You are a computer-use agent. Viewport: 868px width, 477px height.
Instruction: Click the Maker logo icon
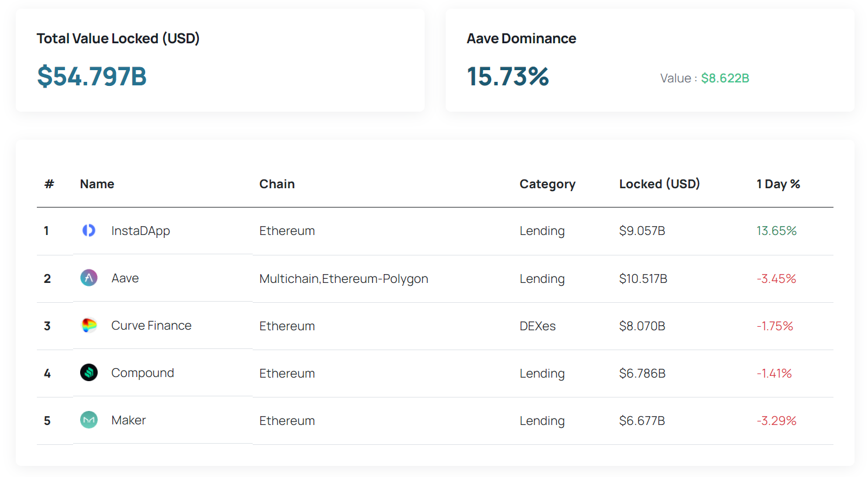click(89, 420)
